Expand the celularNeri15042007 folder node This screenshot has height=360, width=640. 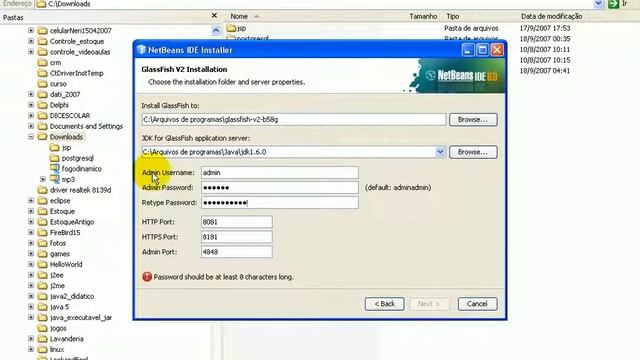coord(31,30)
